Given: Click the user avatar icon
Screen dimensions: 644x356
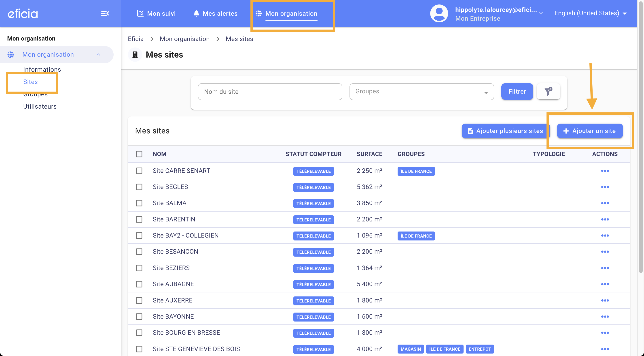Looking at the screenshot, I should (x=439, y=13).
